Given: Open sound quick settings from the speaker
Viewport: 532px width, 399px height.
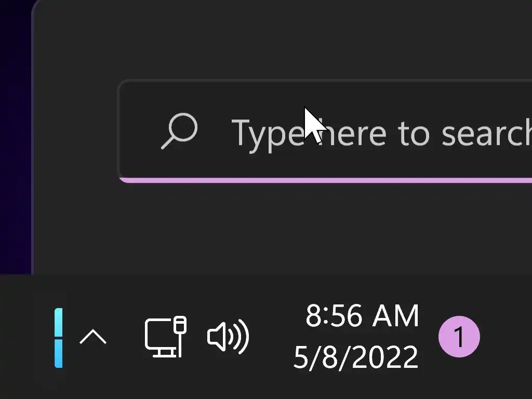Looking at the screenshot, I should [228, 337].
